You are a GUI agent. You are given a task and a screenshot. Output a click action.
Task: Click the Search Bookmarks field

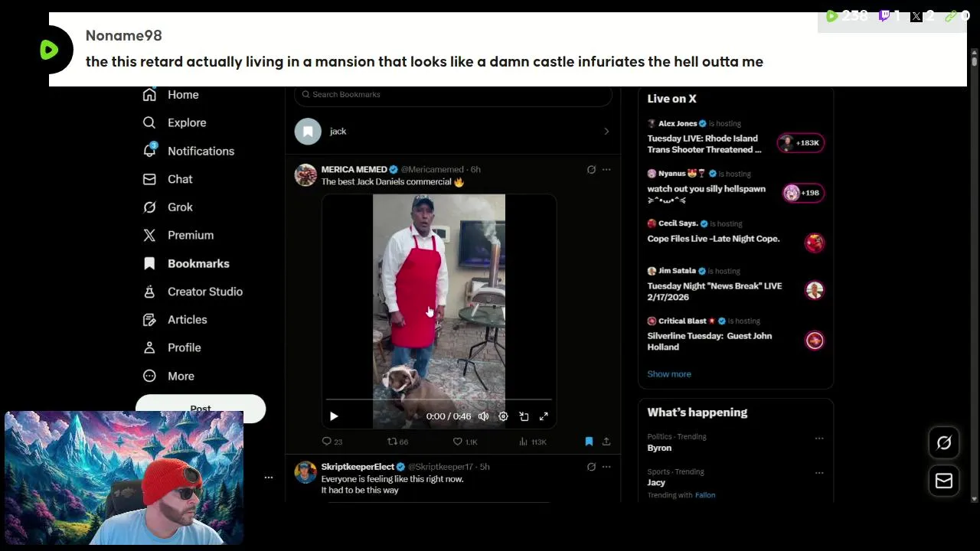[452, 94]
